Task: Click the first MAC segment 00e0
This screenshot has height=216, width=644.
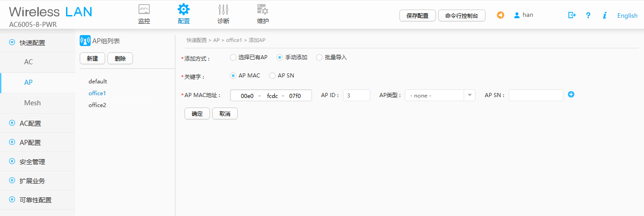Action: 247,96
